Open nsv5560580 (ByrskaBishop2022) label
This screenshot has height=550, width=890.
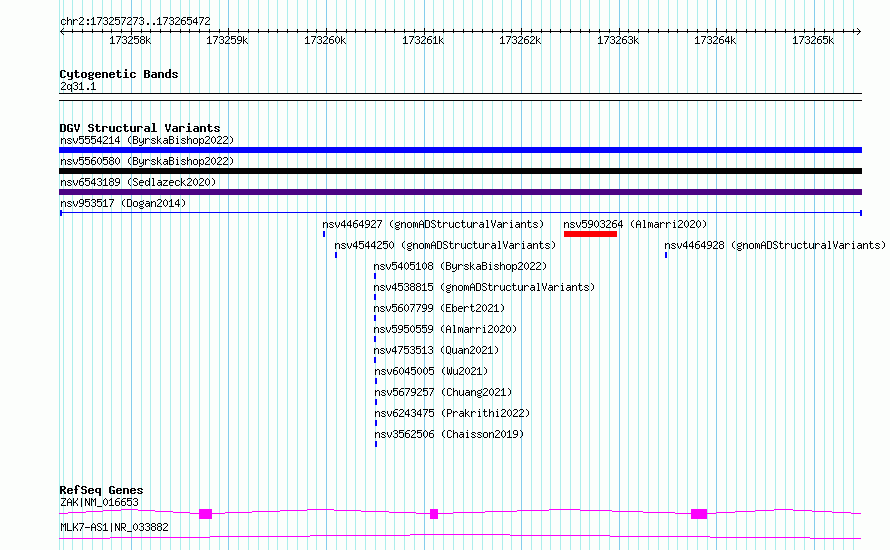pyautogui.click(x=147, y=161)
